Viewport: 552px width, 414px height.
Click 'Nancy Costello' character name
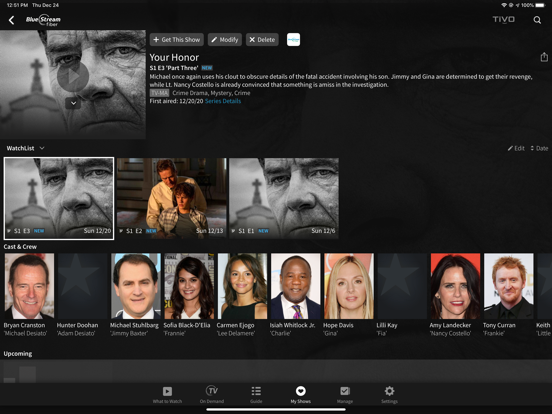point(450,333)
